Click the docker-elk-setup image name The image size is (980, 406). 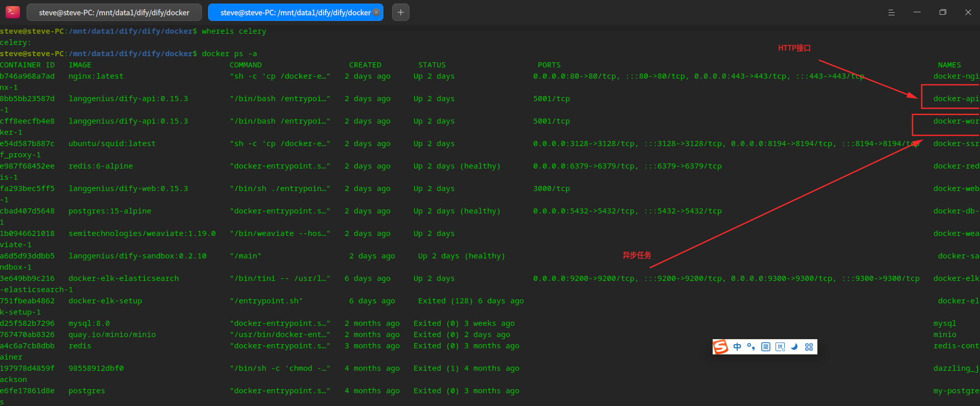pos(105,301)
